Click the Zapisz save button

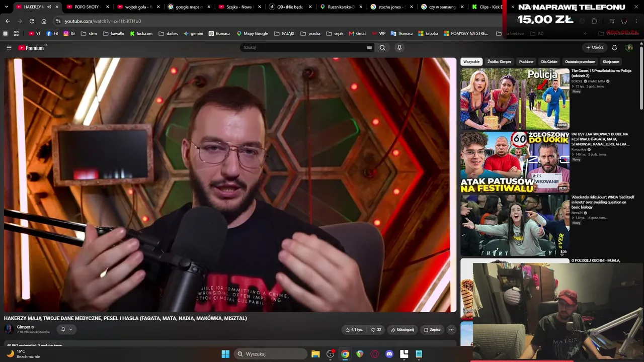tap(432, 330)
